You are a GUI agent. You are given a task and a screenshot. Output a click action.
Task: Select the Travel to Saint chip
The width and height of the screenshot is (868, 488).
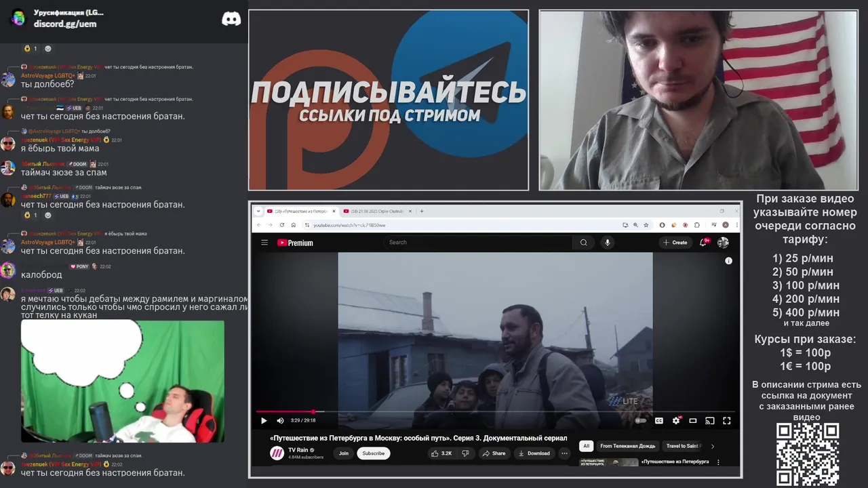point(682,446)
